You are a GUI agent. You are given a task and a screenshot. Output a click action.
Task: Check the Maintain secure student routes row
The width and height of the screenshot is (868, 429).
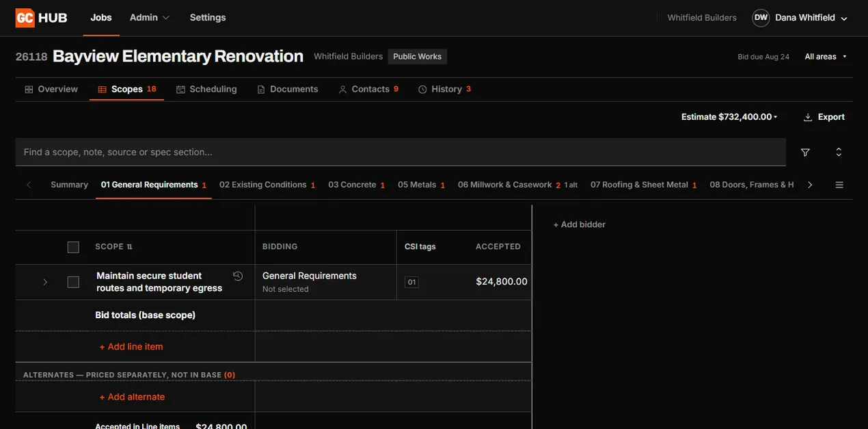pyautogui.click(x=73, y=282)
